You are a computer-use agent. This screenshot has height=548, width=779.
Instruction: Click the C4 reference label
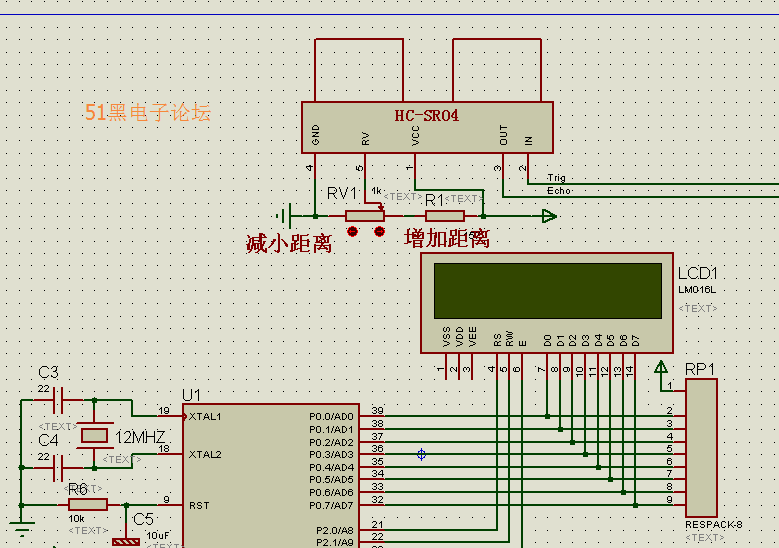(x=48, y=440)
